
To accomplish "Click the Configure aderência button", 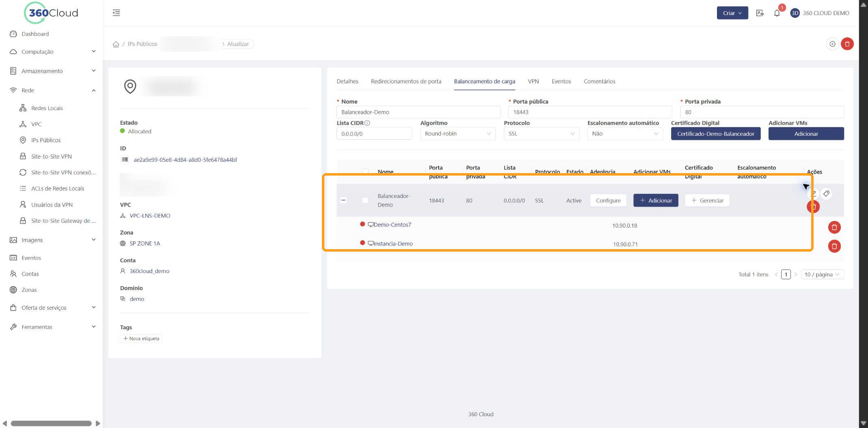I will [608, 200].
